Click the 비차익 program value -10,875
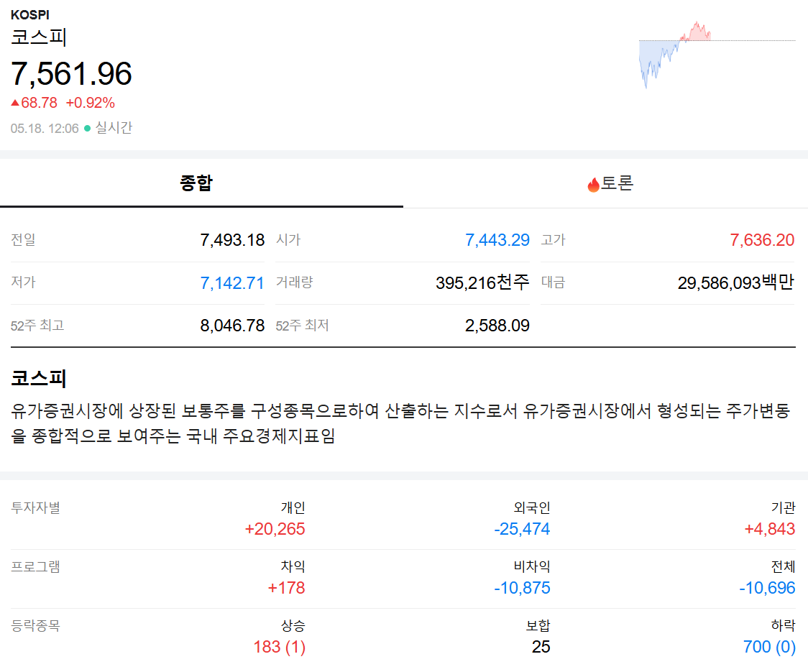 522,588
